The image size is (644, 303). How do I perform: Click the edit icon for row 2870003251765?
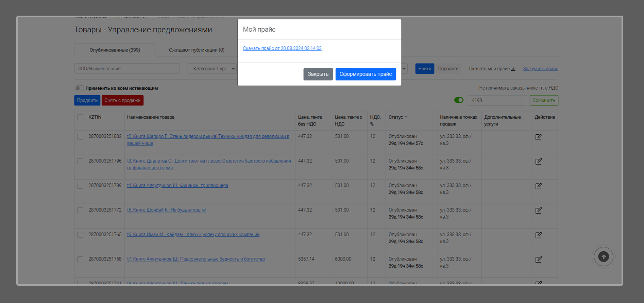(539, 235)
